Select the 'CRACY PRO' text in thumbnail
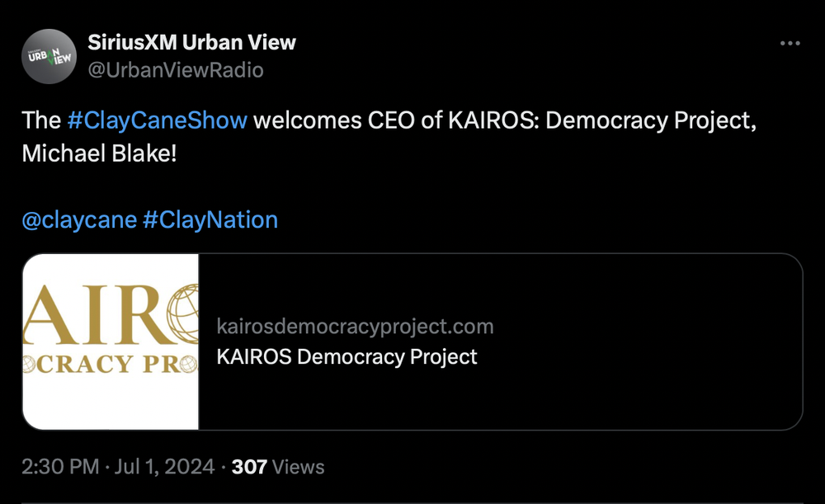The height and width of the screenshot is (504, 825). [110, 364]
